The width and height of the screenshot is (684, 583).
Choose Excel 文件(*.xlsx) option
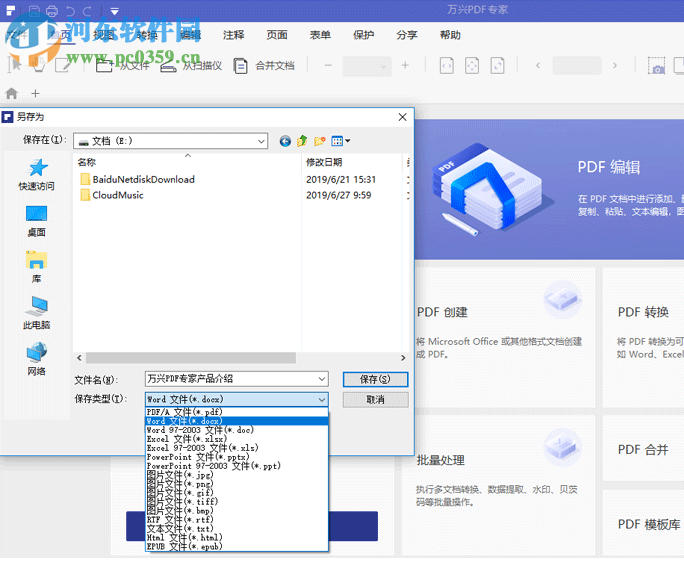point(236,439)
